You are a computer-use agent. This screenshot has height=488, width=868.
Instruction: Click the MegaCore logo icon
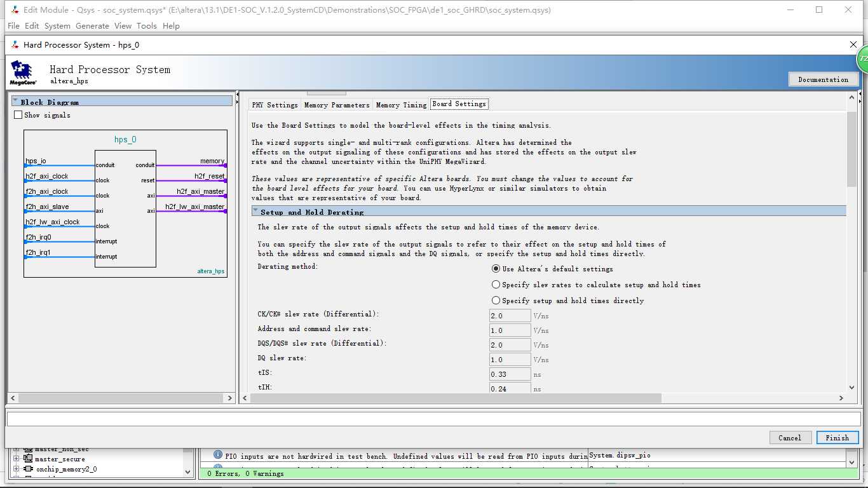(23, 73)
